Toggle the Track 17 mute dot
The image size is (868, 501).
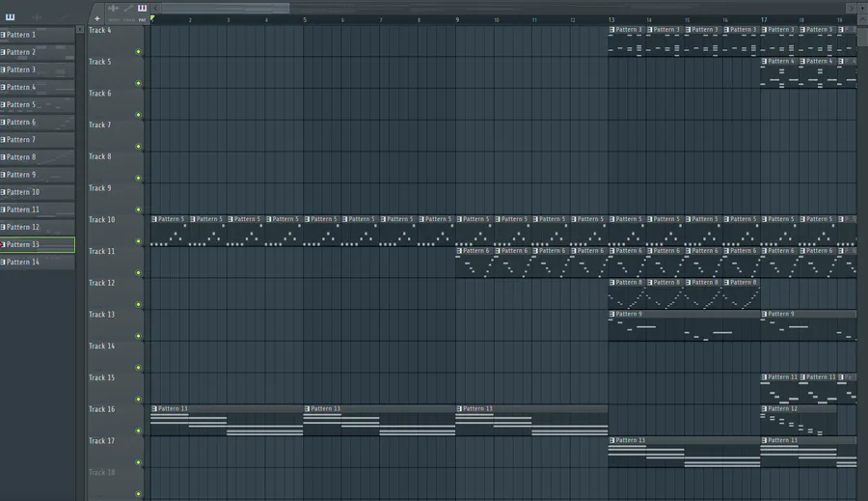coord(138,462)
